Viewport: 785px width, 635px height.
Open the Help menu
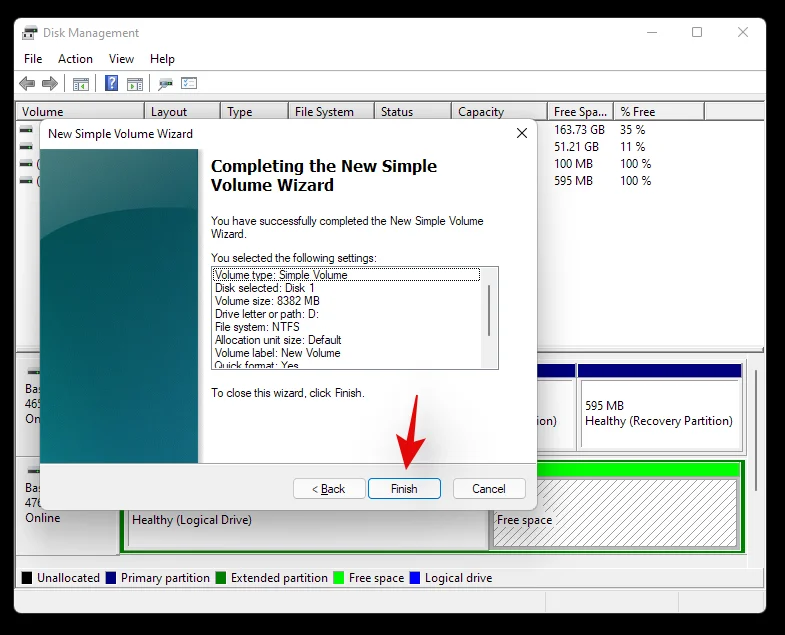point(162,59)
